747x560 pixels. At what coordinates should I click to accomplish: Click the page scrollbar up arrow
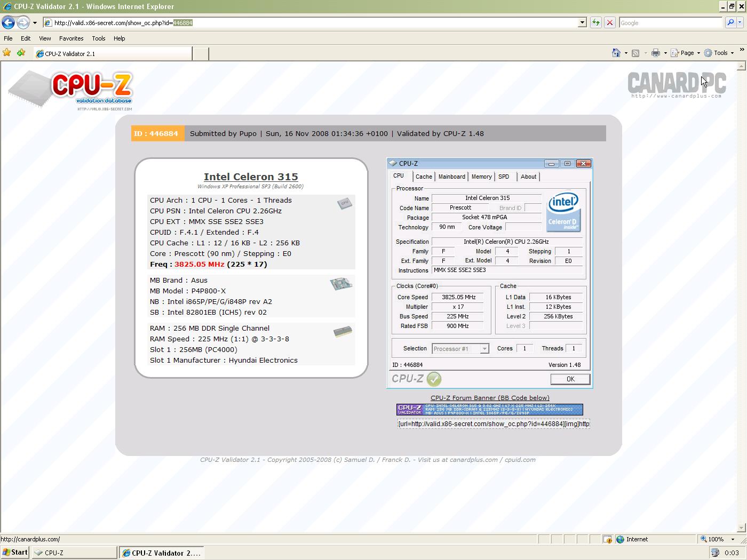pyautogui.click(x=741, y=66)
